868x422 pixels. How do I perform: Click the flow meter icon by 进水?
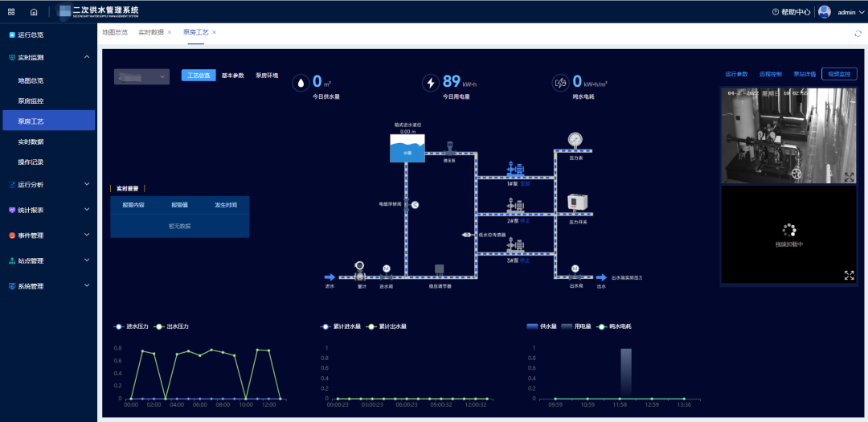coord(360,270)
